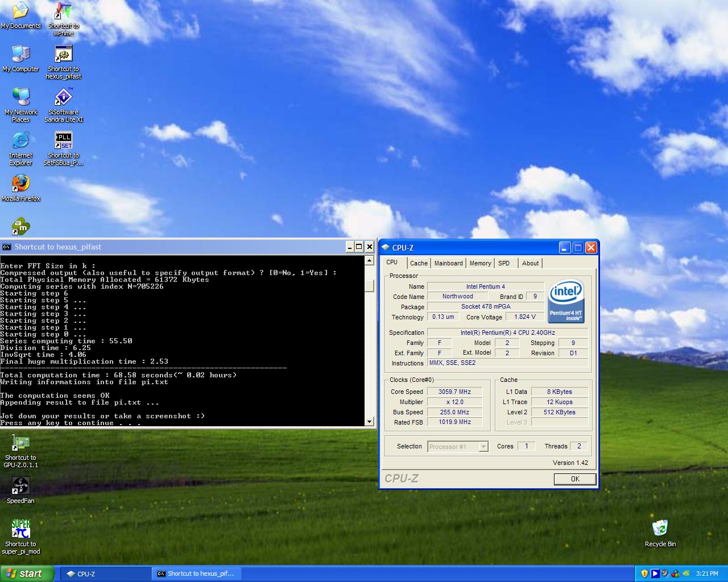Click the Technology 0.13 um value

pos(443,317)
